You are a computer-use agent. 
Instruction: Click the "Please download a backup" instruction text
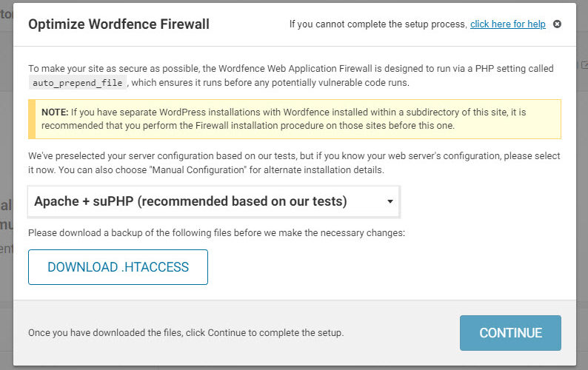[216, 233]
